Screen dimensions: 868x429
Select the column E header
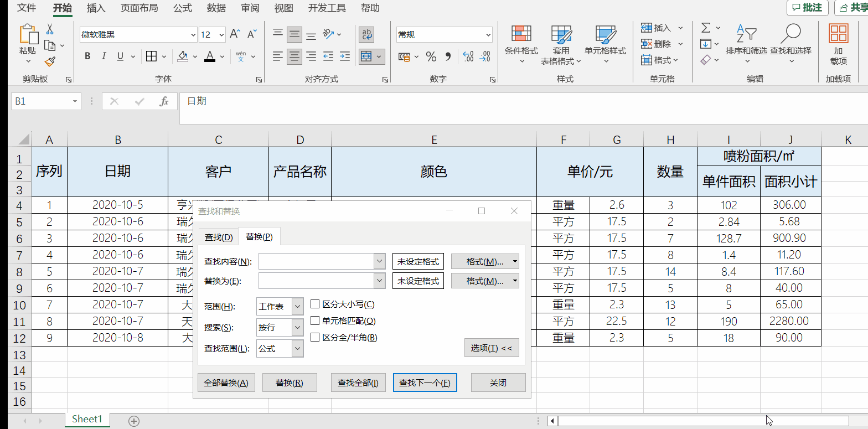(x=434, y=140)
